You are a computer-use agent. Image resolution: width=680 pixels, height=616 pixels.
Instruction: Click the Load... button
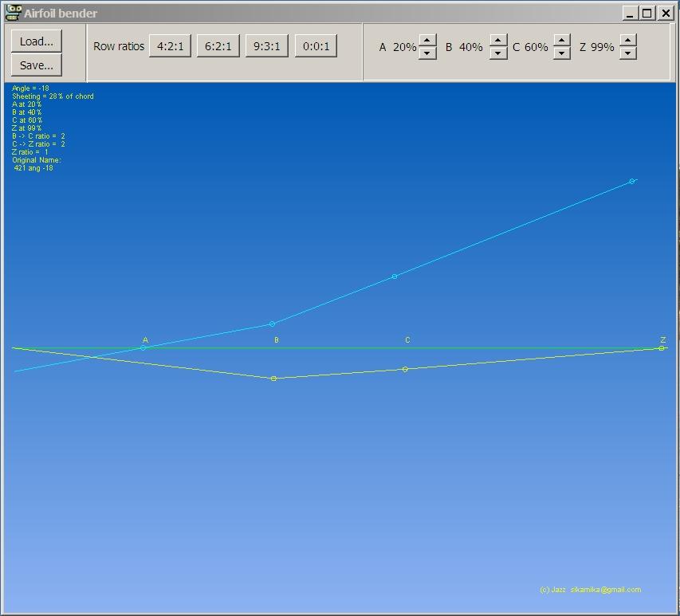pos(37,41)
